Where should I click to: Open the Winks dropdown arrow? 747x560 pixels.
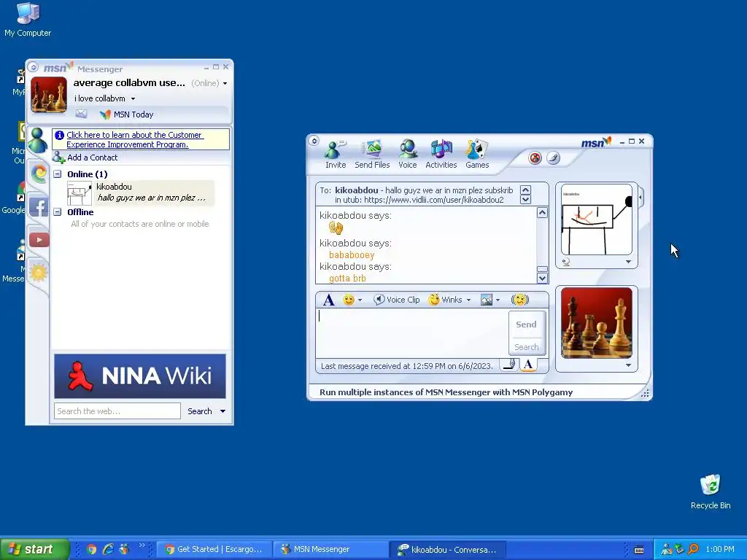pyautogui.click(x=468, y=300)
